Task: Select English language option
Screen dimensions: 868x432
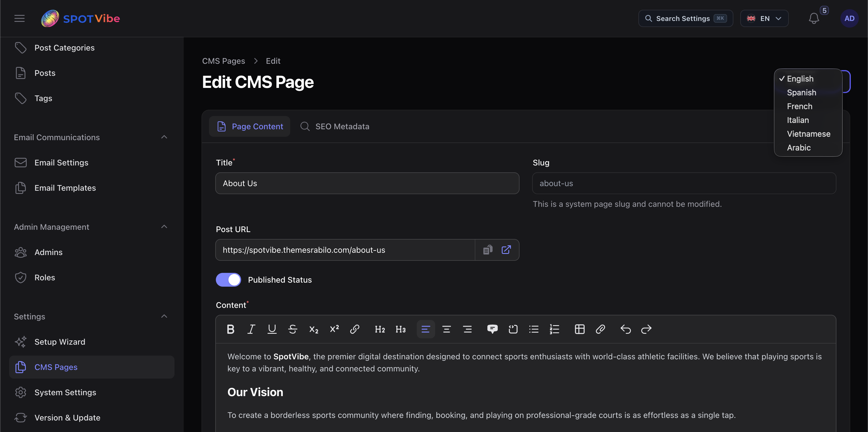Action: point(808,79)
